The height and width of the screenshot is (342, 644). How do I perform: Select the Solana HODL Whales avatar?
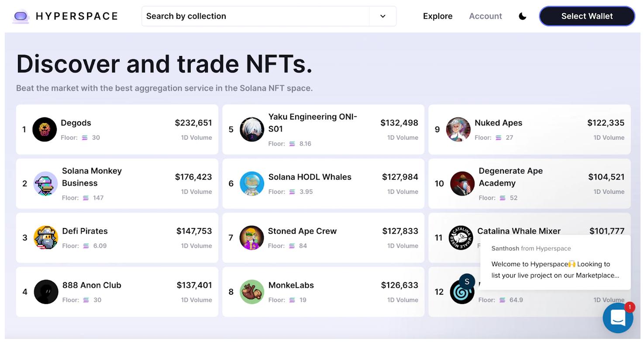coord(252,183)
